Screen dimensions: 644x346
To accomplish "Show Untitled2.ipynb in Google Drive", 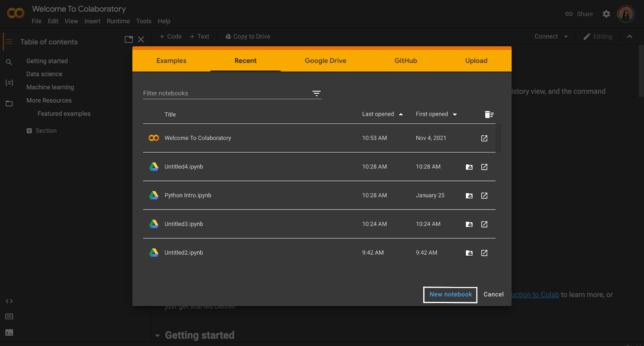I will [469, 253].
